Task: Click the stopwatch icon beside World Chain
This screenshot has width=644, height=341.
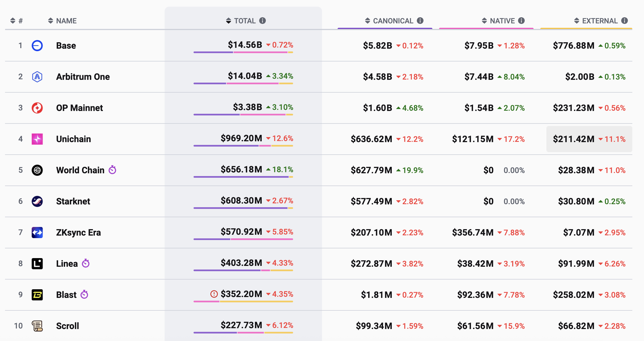Action: [x=112, y=170]
